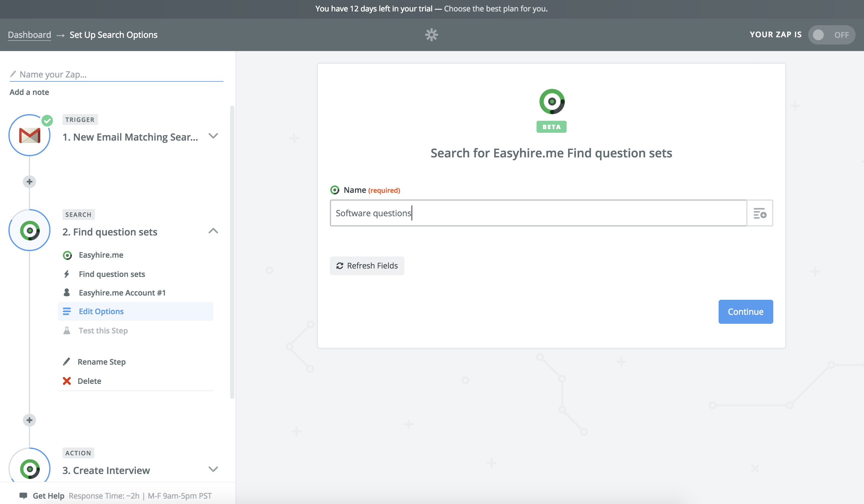864x504 pixels.
Task: Click the insert field icon beside Name input
Action: [759, 213]
